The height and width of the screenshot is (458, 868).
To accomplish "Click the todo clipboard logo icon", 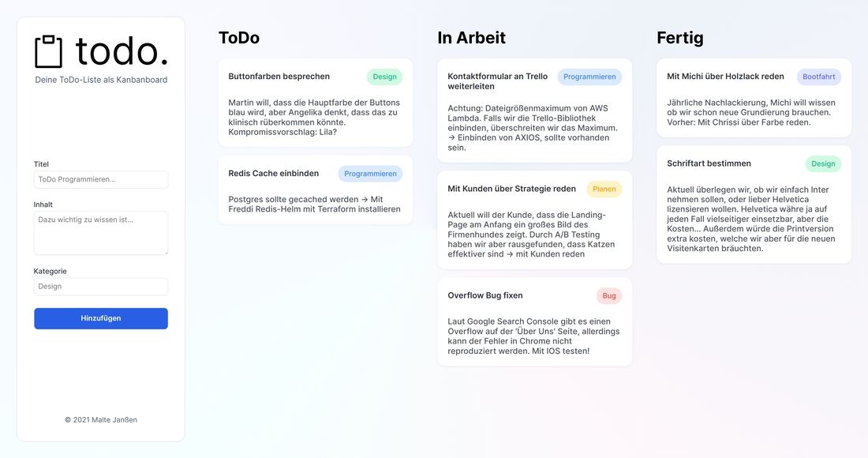I will click(48, 51).
